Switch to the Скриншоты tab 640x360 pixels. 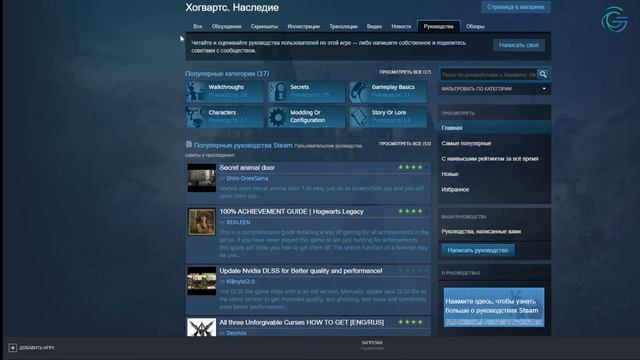click(x=264, y=27)
